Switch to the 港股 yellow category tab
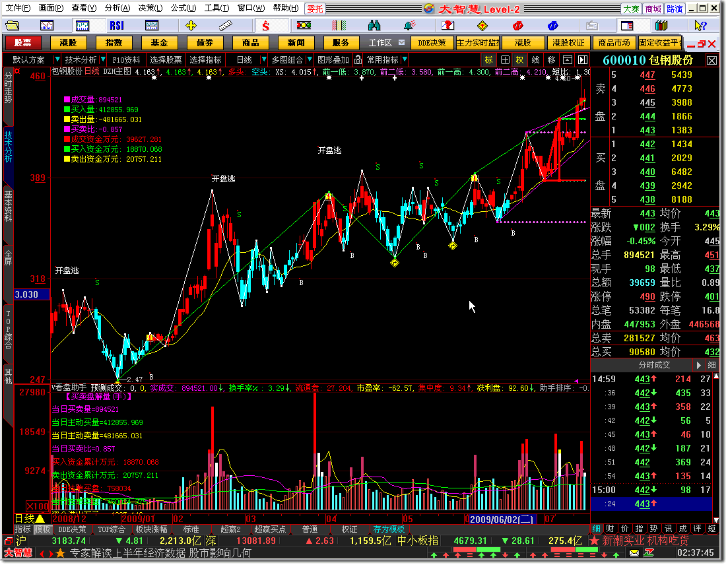Screen dimensions: 728x565 click(x=68, y=43)
